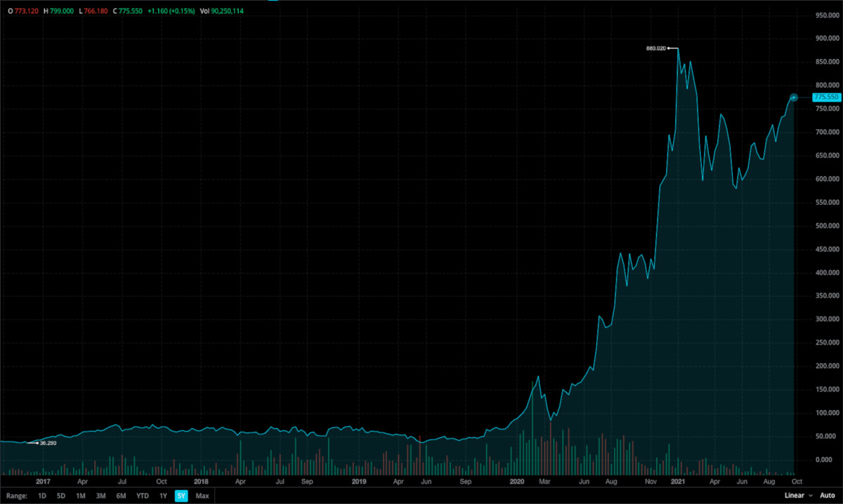Show the Max range

[x=202, y=496]
